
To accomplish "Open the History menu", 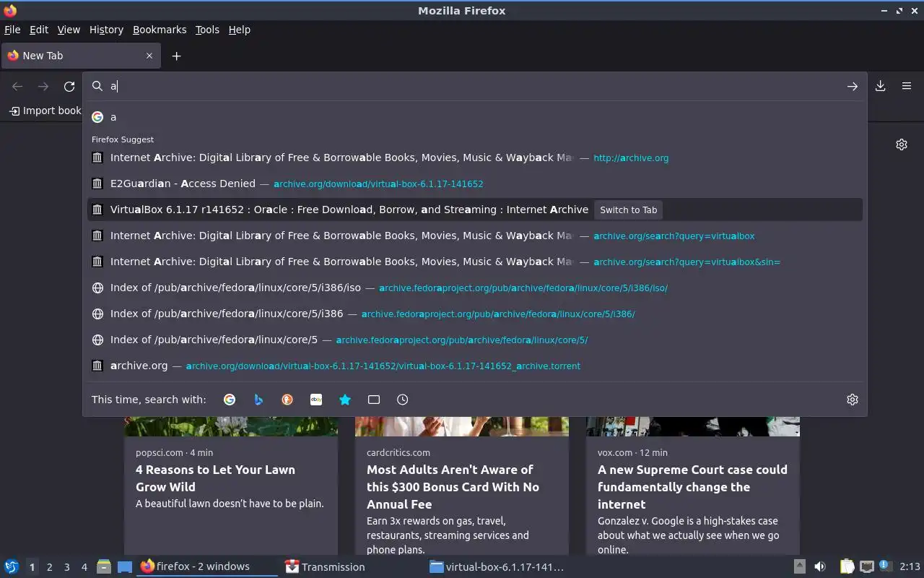I will point(106,30).
